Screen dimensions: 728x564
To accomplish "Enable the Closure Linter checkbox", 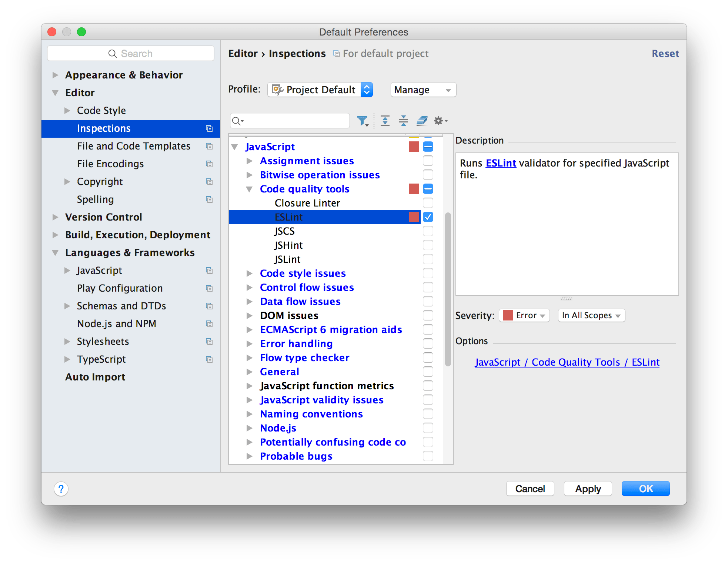I will pyautogui.click(x=428, y=203).
